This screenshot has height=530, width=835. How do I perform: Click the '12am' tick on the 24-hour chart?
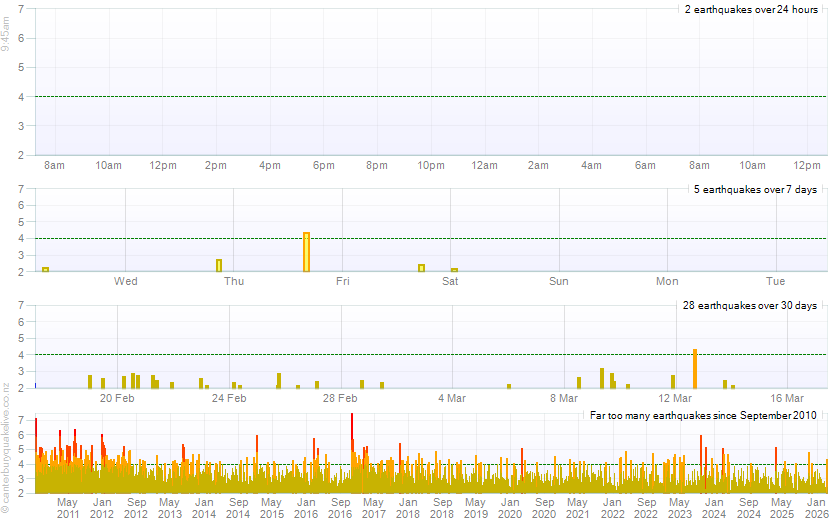coord(485,164)
